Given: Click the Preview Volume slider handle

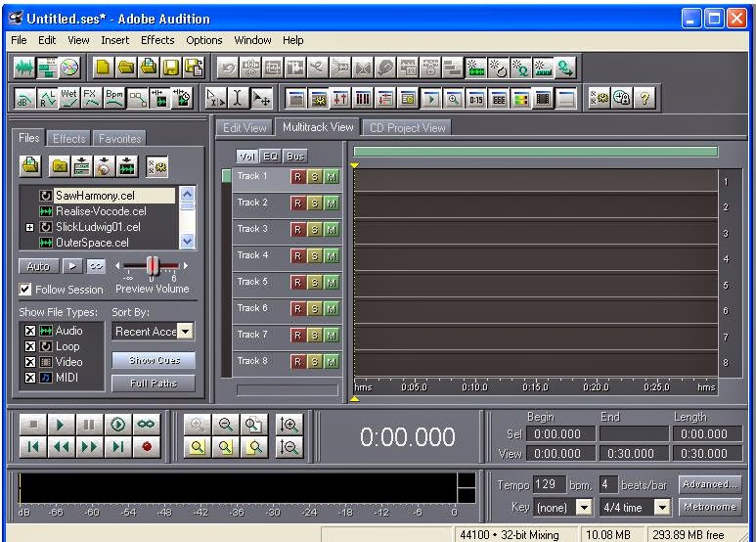Looking at the screenshot, I should [153, 266].
